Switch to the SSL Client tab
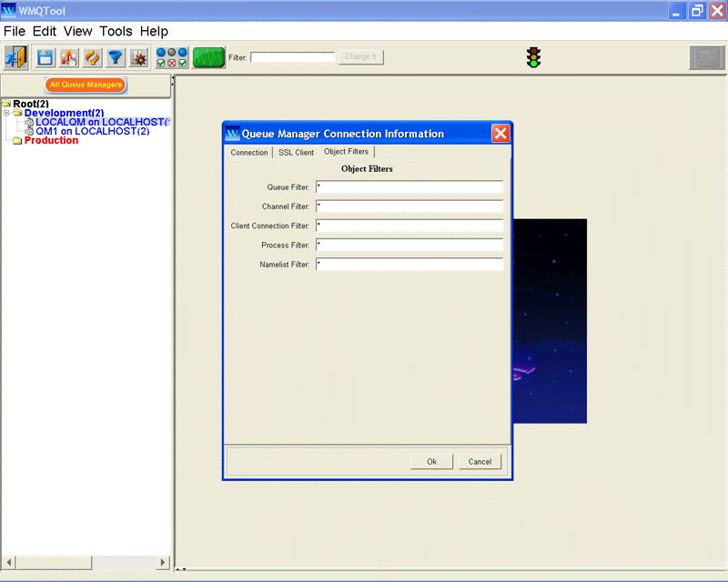728x582 pixels. [295, 152]
